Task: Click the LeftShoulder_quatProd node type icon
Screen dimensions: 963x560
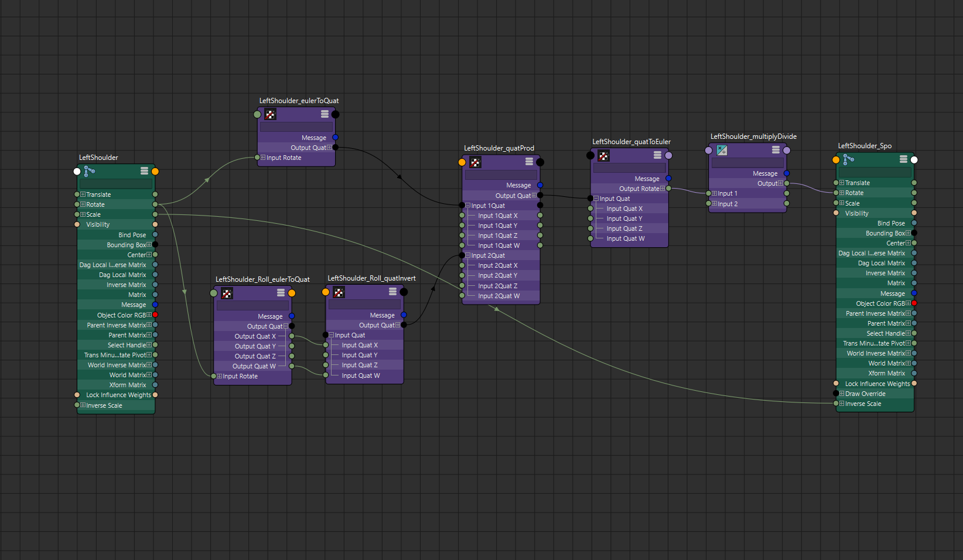Action: tap(475, 162)
